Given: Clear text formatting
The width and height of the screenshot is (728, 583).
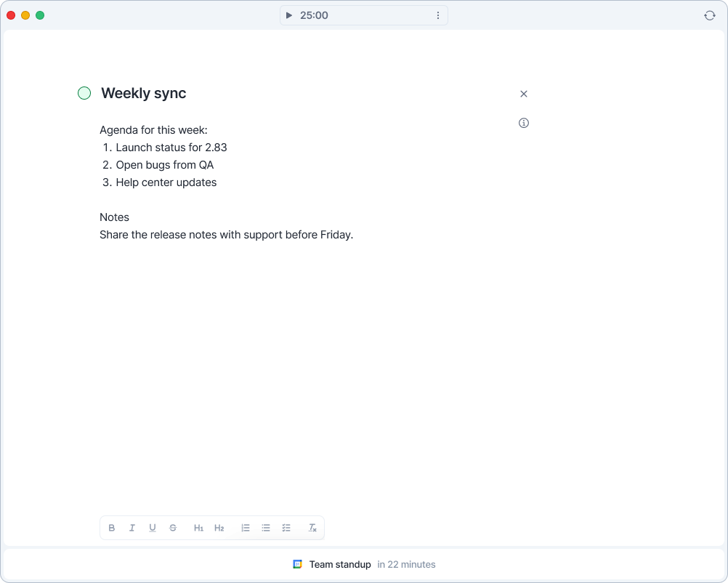Looking at the screenshot, I should (312, 528).
